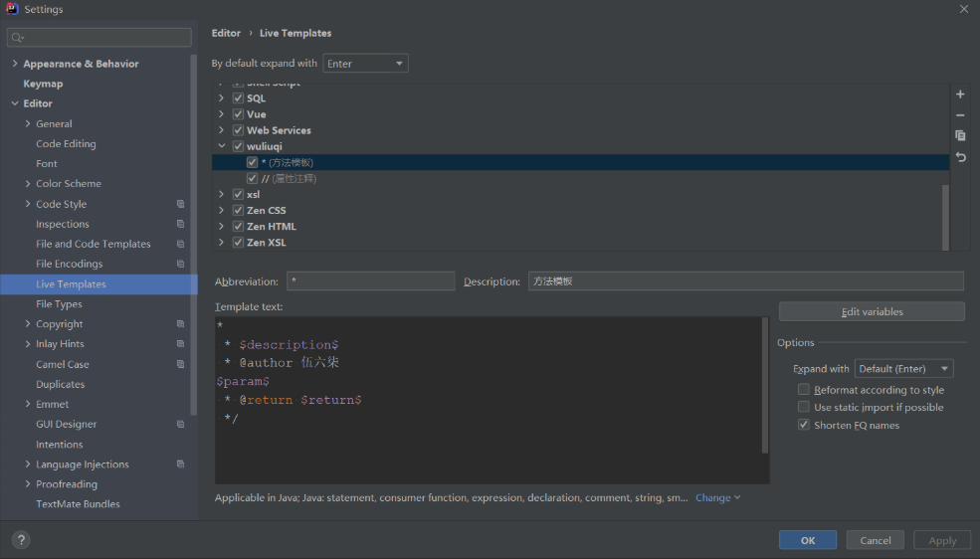Open the Keymap settings page
The height and width of the screenshot is (559, 980).
point(43,84)
